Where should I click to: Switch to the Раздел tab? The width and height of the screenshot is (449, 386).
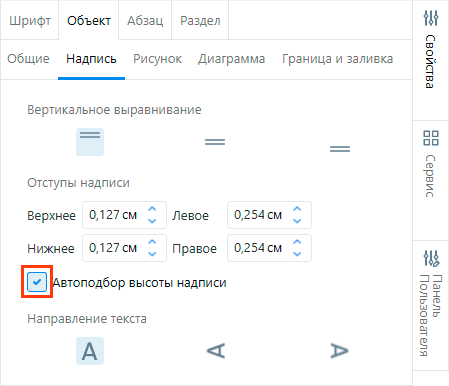click(x=200, y=21)
